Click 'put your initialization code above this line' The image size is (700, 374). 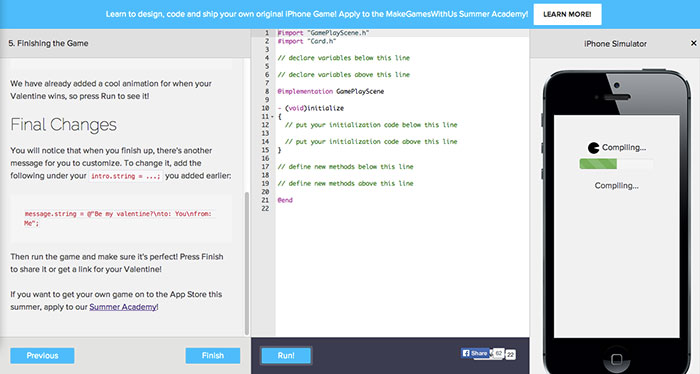[371, 141]
